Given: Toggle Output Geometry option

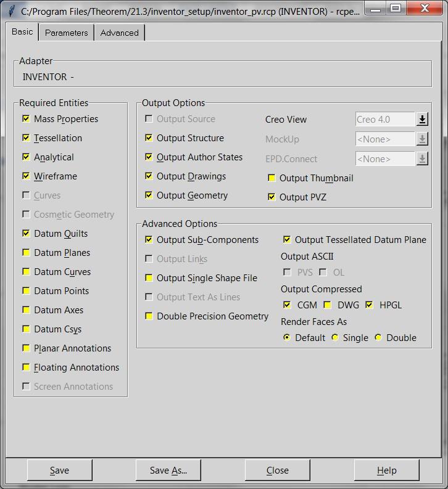Looking at the screenshot, I should 149,195.
